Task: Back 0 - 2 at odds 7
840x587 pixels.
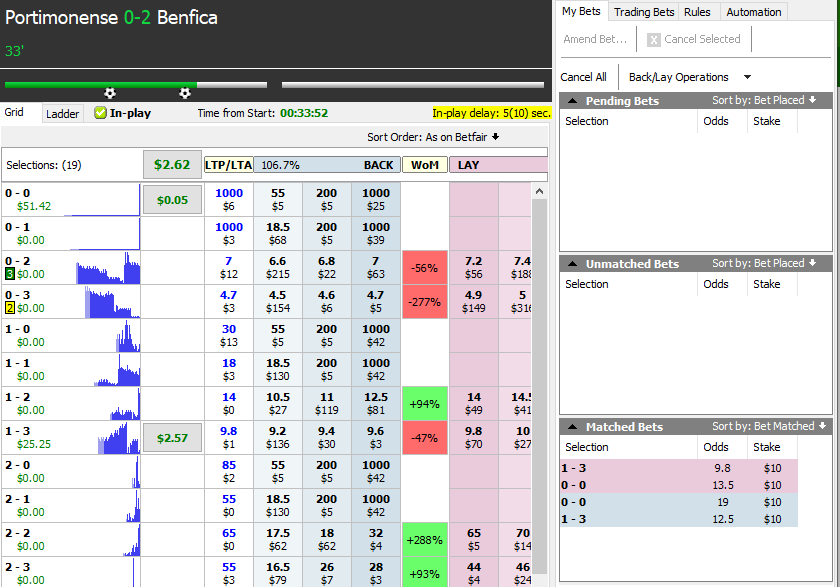Action: (x=376, y=268)
